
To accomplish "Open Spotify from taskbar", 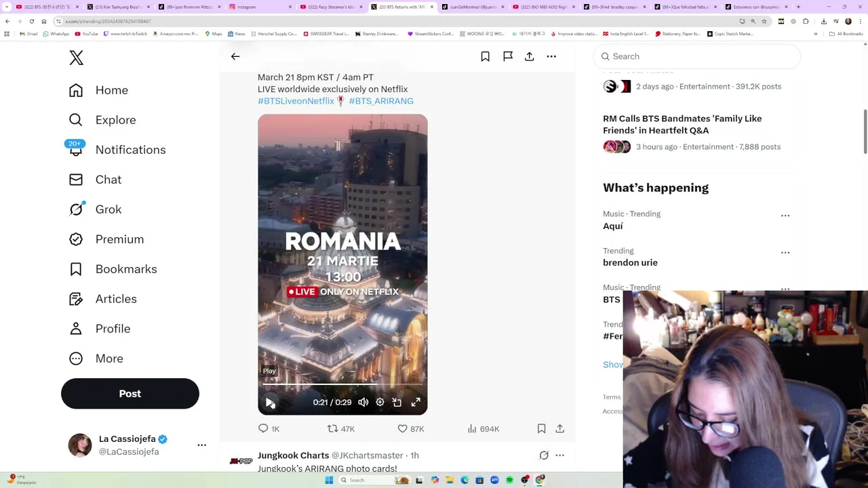I will tap(509, 481).
